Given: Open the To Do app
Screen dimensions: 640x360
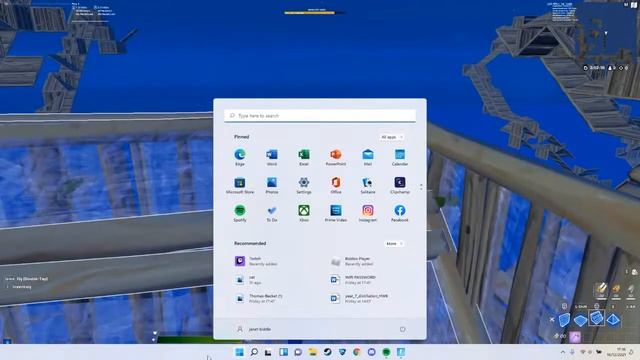Looking at the screenshot, I should [x=272, y=213].
